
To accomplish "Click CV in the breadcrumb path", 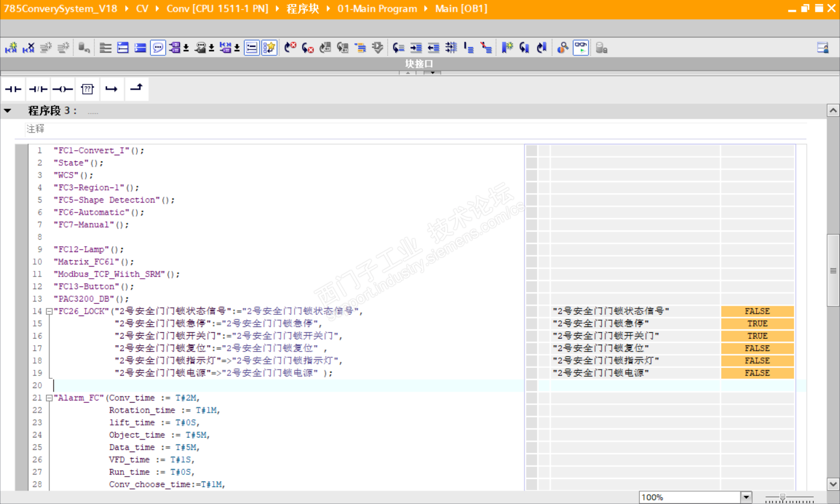I will click(142, 9).
